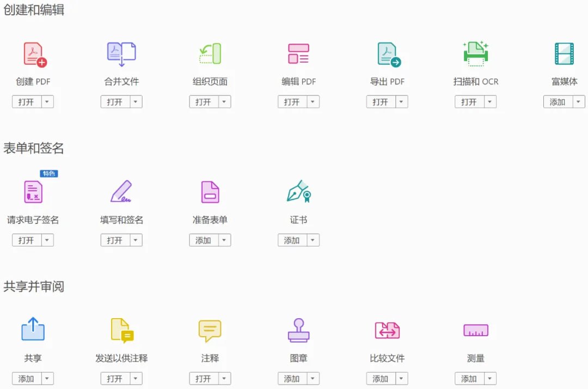Expand dropdown arrow beside 共享 添加
This screenshot has width=588, height=389.
(47, 379)
